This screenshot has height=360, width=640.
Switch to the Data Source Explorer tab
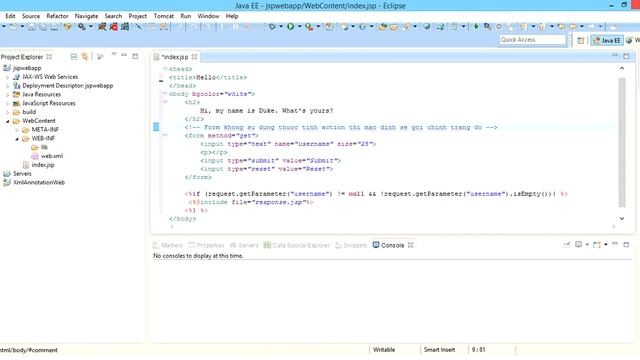[296, 245]
